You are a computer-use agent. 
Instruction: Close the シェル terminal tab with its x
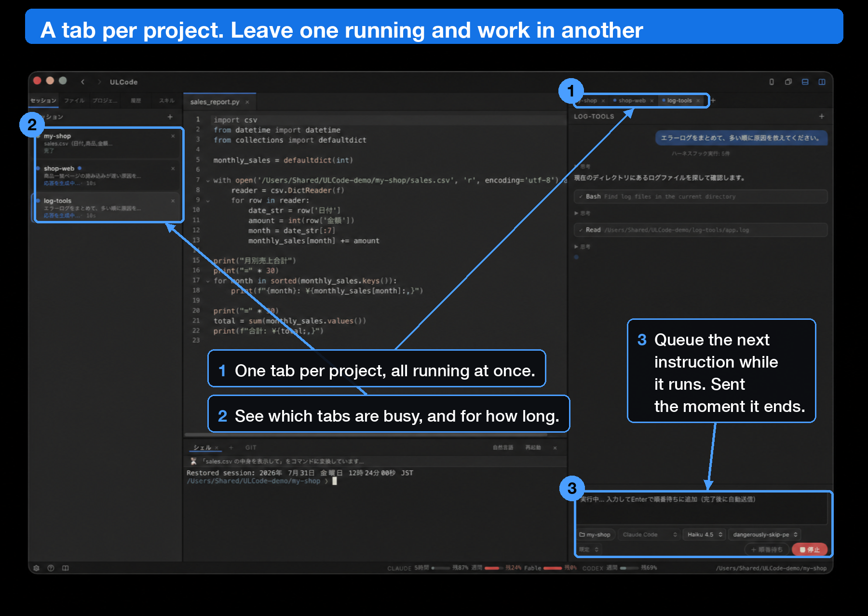tap(217, 448)
